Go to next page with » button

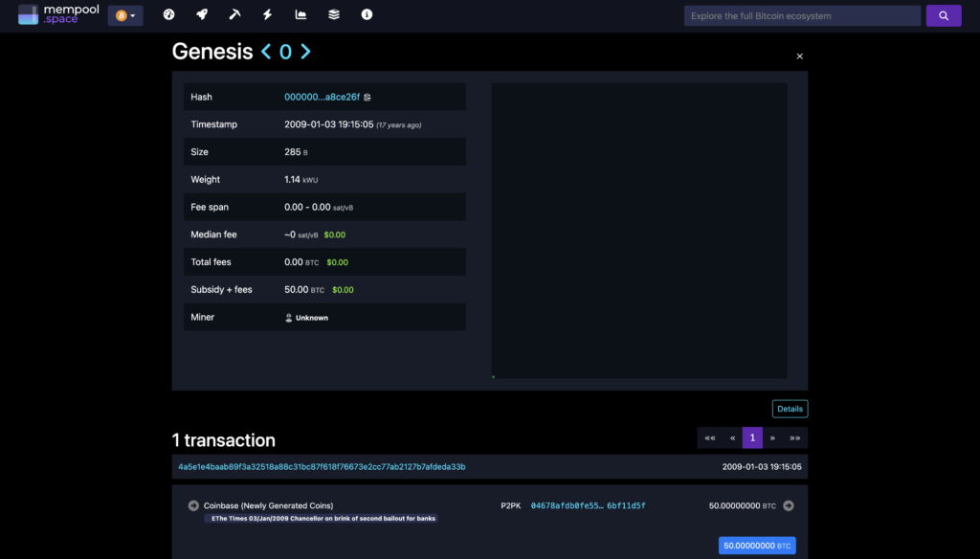(772, 437)
